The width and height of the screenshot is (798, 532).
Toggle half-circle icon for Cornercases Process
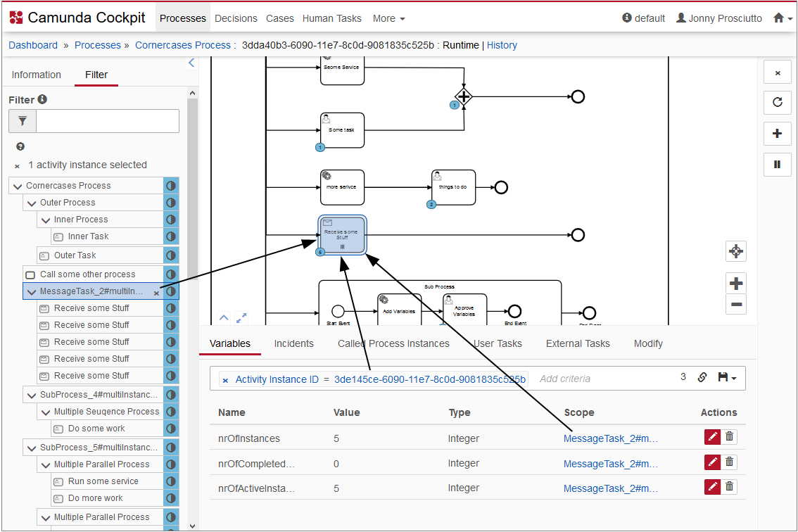coord(171,186)
